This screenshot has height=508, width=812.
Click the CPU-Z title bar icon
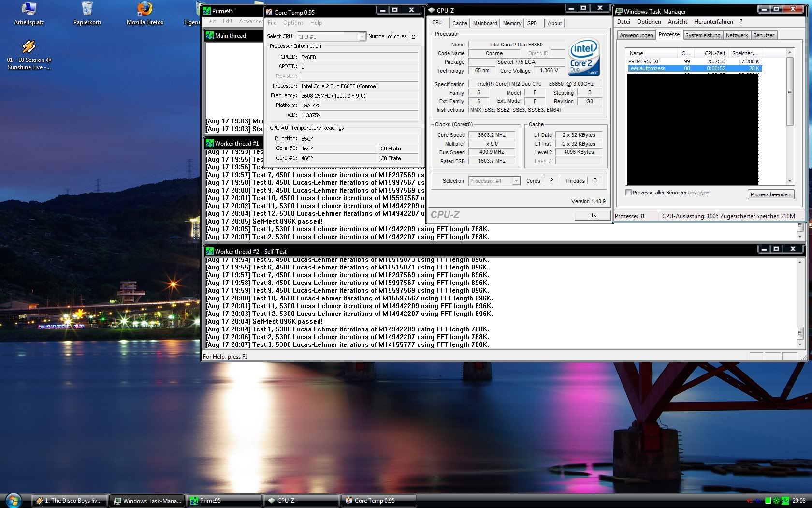click(x=431, y=10)
